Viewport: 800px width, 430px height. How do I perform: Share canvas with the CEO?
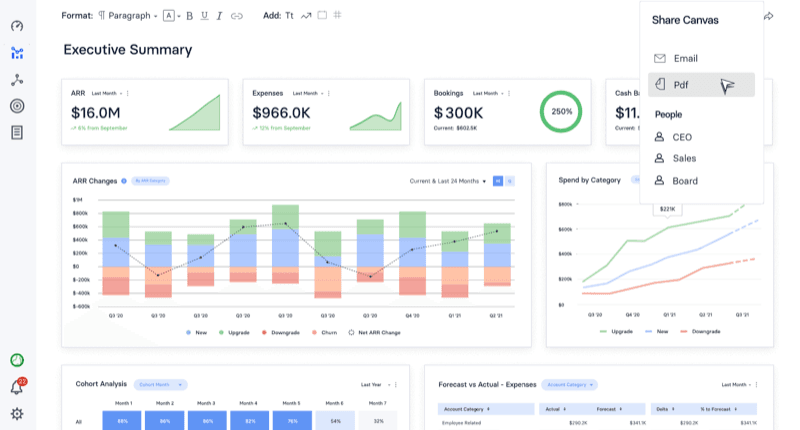click(682, 137)
